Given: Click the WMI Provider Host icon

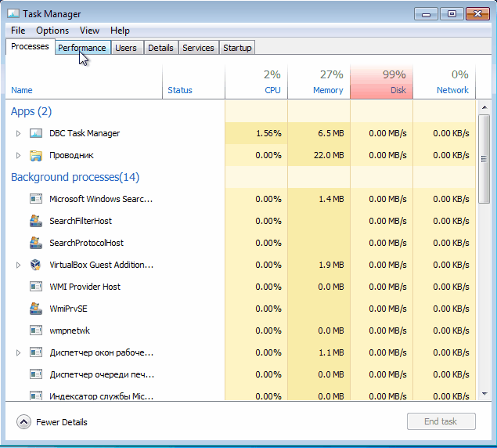Looking at the screenshot, I should pyautogui.click(x=36, y=287).
